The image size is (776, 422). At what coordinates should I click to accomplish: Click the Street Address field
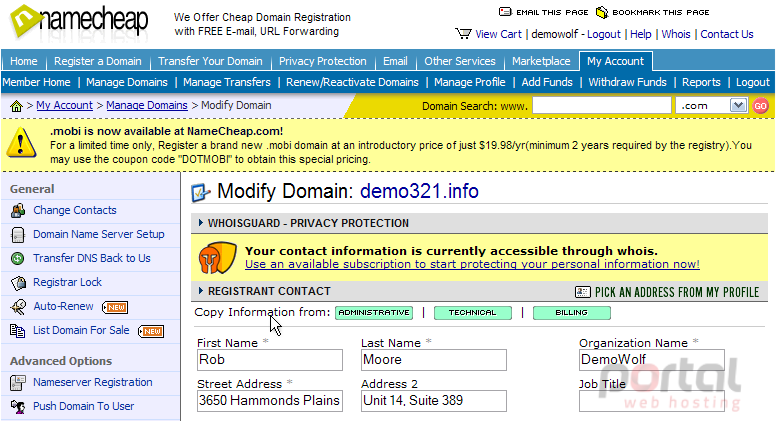click(270, 401)
